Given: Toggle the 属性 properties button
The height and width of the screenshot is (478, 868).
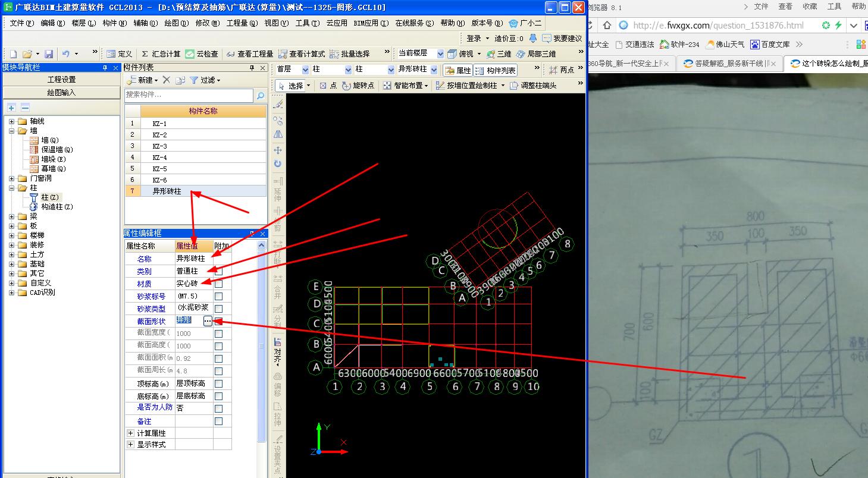Looking at the screenshot, I should [x=457, y=70].
